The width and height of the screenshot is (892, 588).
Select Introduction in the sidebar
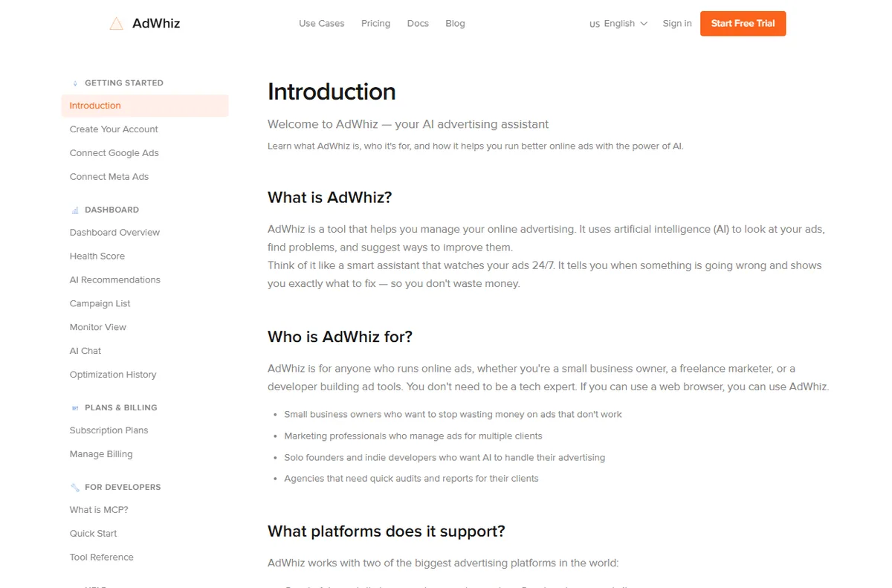point(145,106)
